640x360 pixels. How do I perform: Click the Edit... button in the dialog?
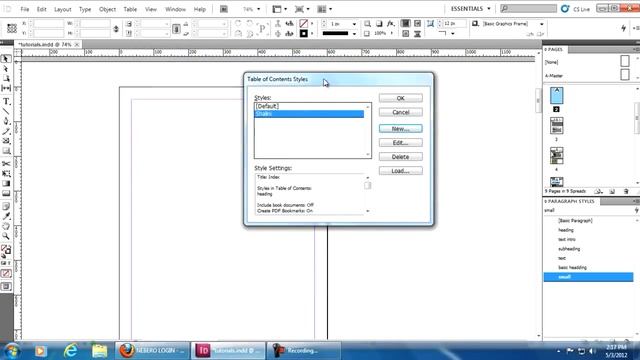click(x=400, y=142)
